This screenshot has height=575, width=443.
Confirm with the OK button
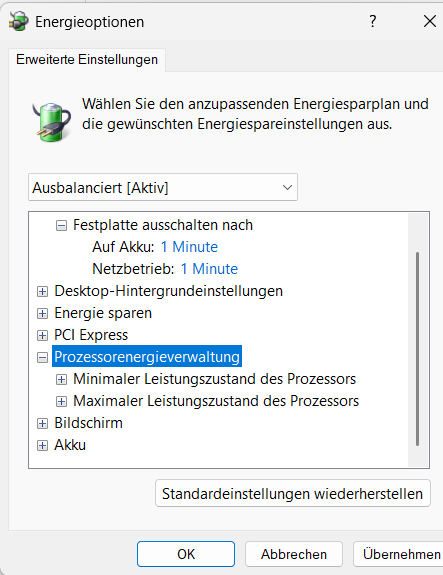click(186, 554)
